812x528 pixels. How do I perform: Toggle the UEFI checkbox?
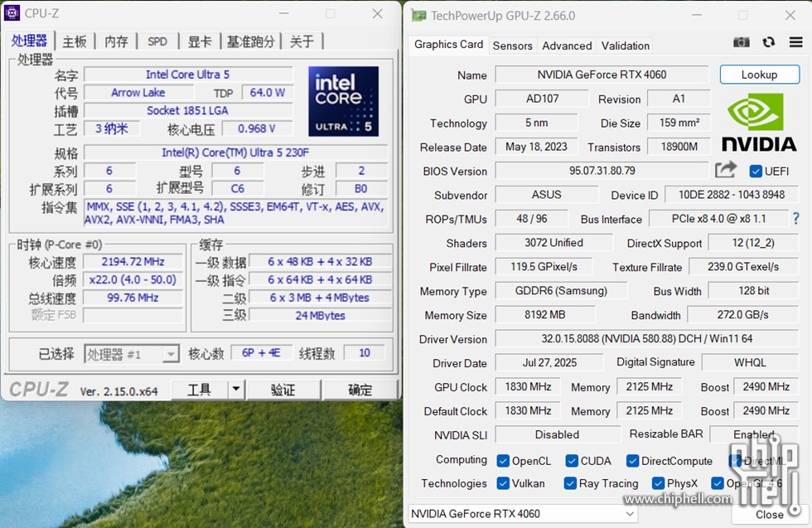click(756, 171)
